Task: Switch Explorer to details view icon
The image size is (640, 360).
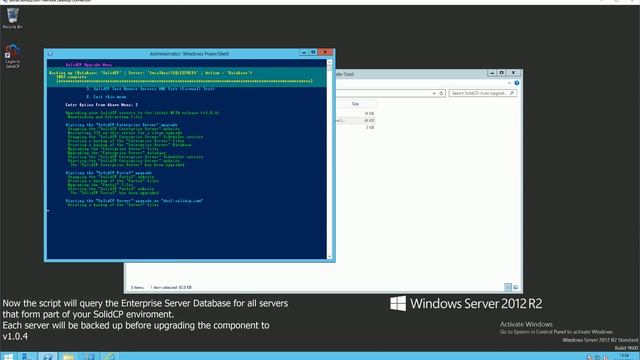Action: pyautogui.click(x=508, y=287)
